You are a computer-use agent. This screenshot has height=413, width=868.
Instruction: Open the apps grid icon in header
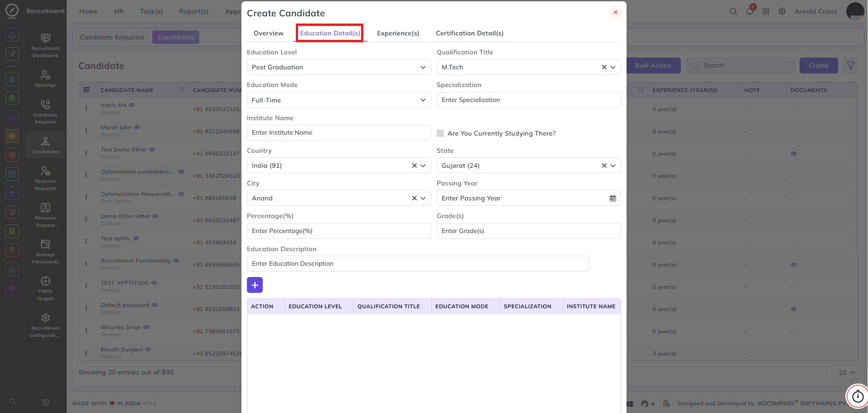pyautogui.click(x=766, y=11)
